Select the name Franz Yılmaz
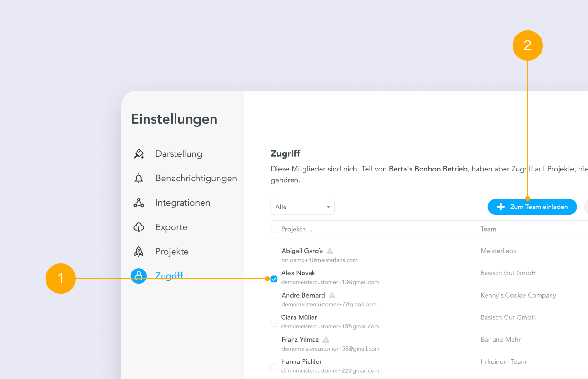This screenshot has height=379, width=588. point(300,340)
